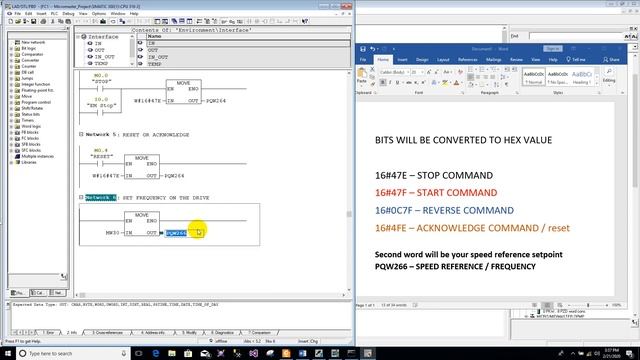The image size is (640, 360).
Task: Toggle the OUT eye icon in Interface tree
Action: click(90, 50)
